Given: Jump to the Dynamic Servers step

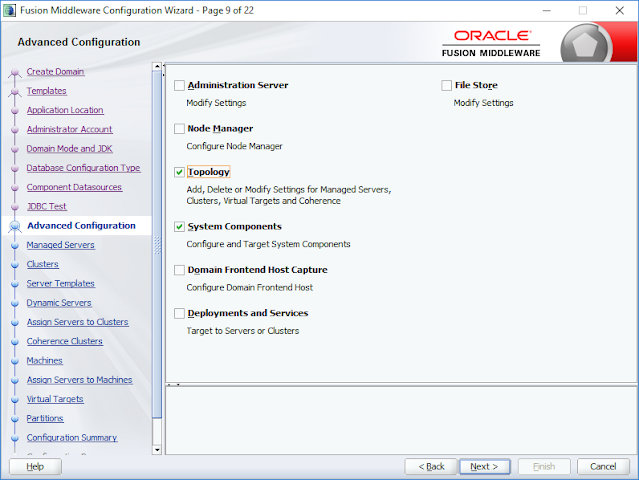Looking at the screenshot, I should (59, 303).
